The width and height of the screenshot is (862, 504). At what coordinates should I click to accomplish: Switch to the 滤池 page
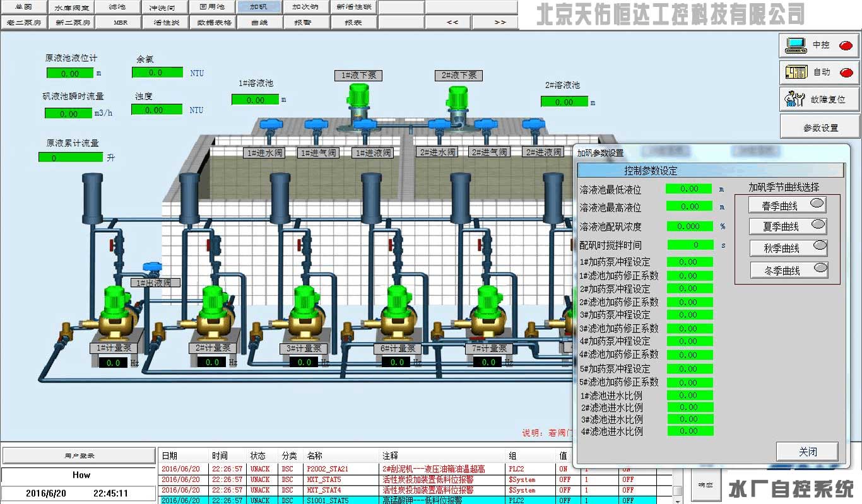(117, 8)
